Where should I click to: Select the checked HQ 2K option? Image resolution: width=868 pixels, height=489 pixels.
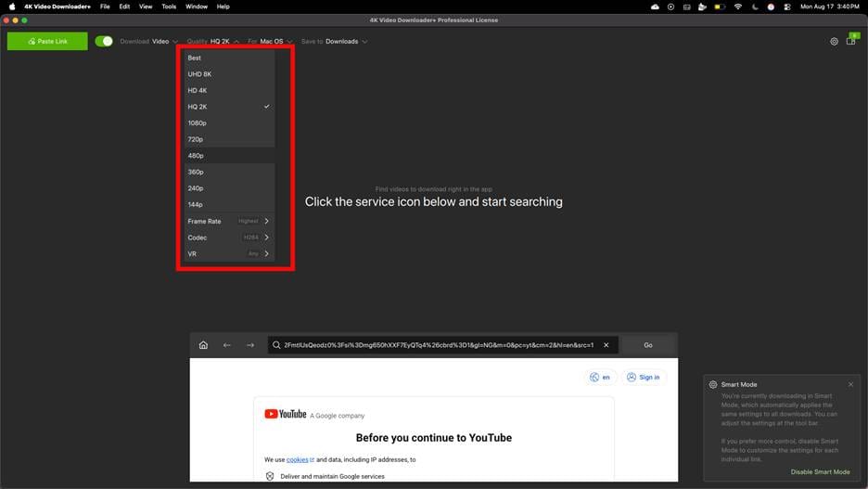point(229,107)
